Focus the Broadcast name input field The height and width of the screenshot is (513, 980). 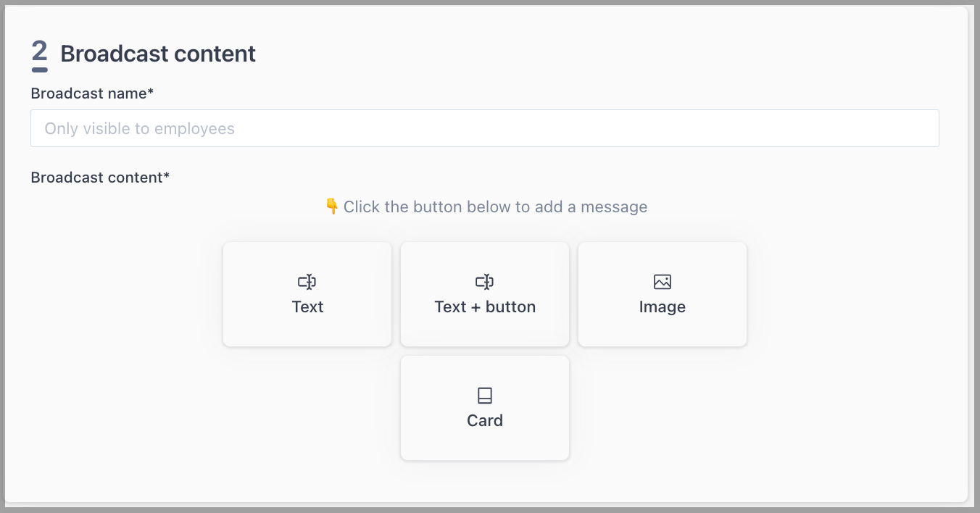485,128
